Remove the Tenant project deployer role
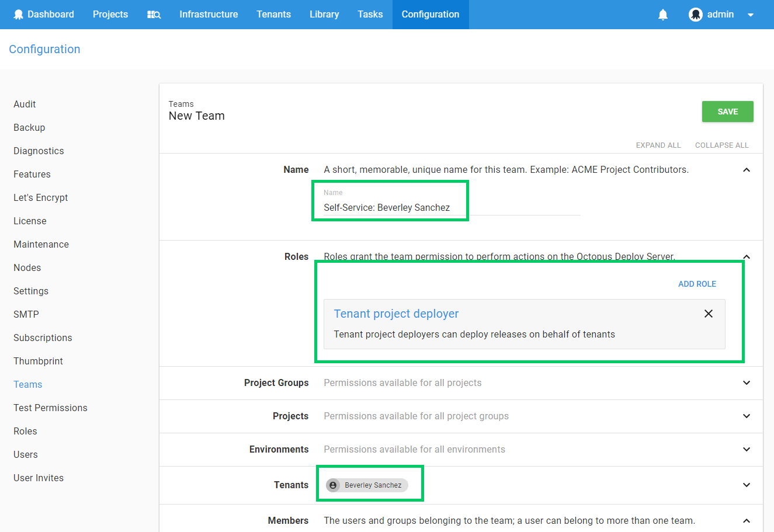This screenshot has height=532, width=774. tap(709, 314)
